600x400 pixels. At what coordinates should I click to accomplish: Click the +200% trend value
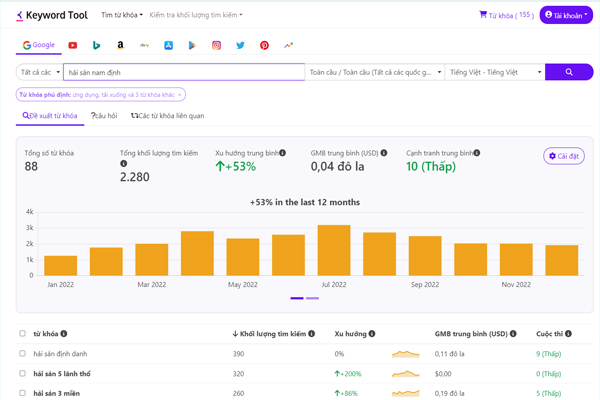(x=348, y=374)
